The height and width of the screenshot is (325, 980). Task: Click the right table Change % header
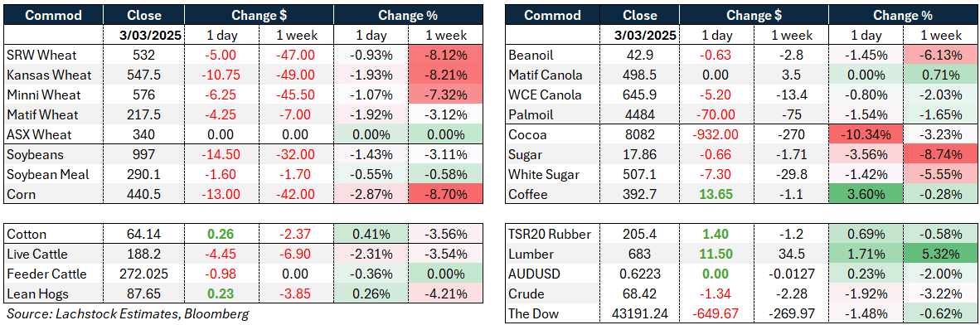[903, 15]
